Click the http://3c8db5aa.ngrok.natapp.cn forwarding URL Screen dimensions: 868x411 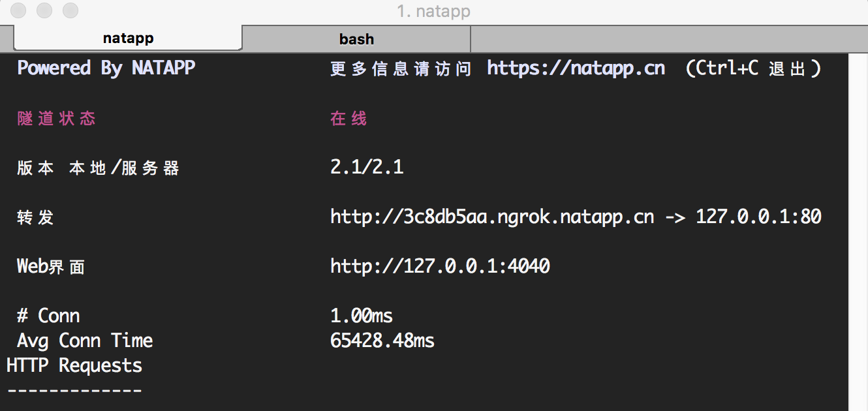tap(492, 217)
